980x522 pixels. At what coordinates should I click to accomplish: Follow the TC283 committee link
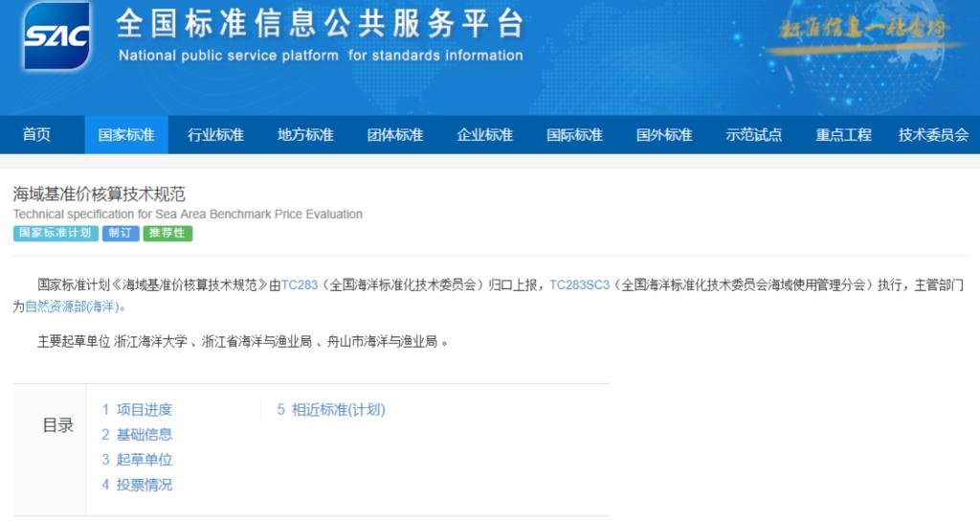[x=300, y=284]
